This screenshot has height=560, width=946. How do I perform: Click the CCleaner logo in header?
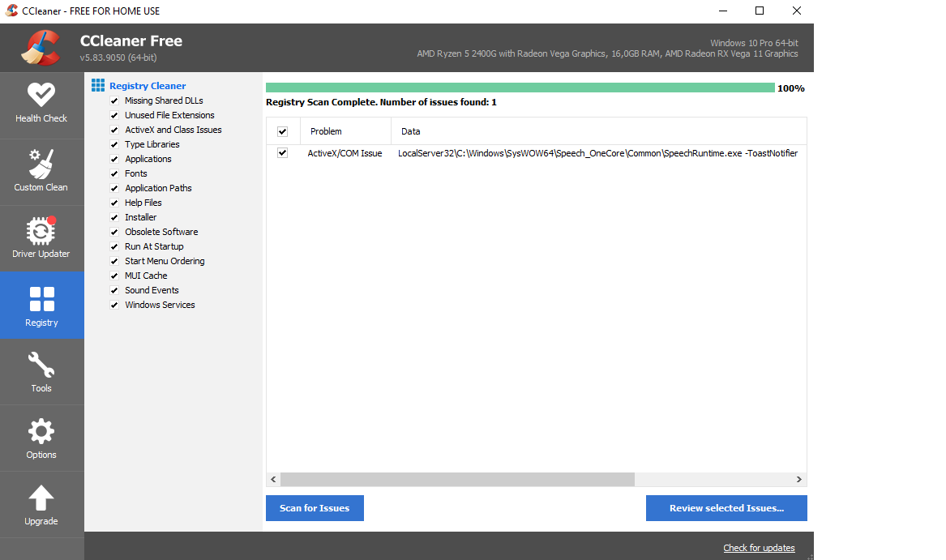pos(41,48)
